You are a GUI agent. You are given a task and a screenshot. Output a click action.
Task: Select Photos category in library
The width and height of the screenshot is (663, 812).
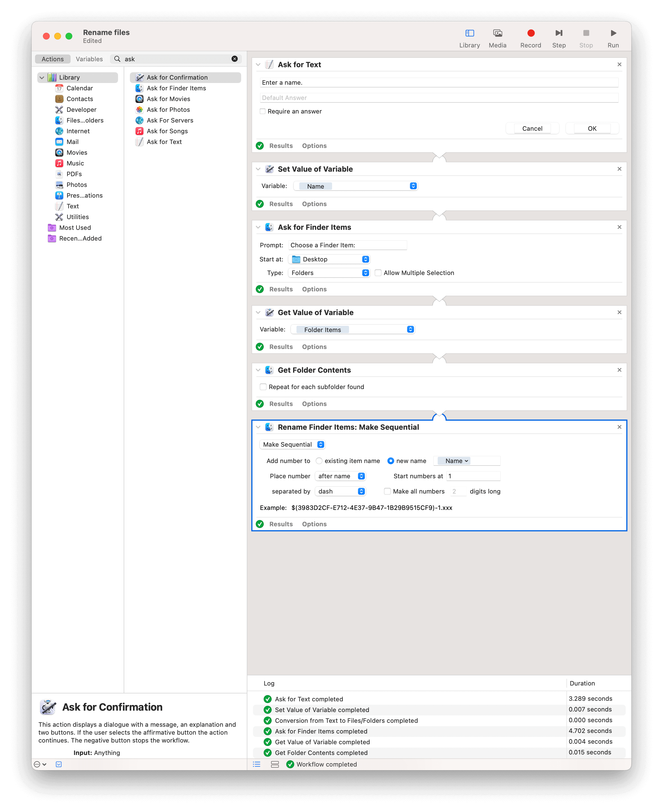77,184
